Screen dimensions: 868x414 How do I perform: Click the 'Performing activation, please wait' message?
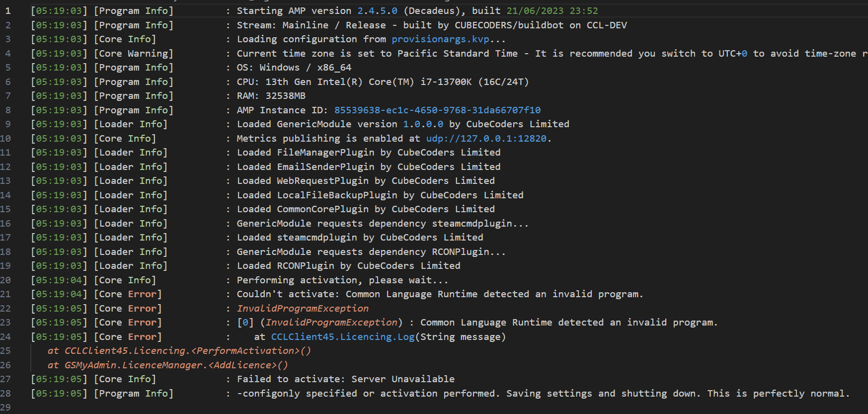(x=342, y=280)
